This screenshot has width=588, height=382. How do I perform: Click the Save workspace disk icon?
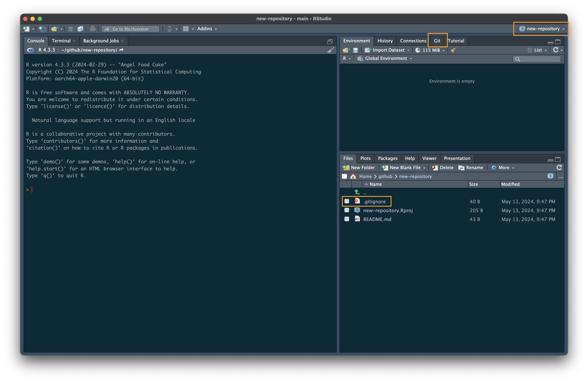tap(356, 50)
